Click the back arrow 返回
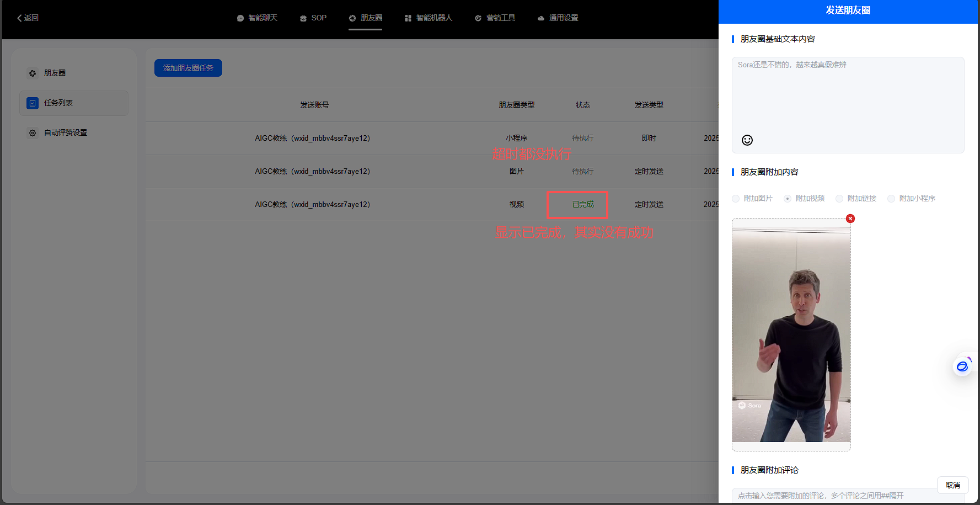Screen dimensions: 980x505 28,18
